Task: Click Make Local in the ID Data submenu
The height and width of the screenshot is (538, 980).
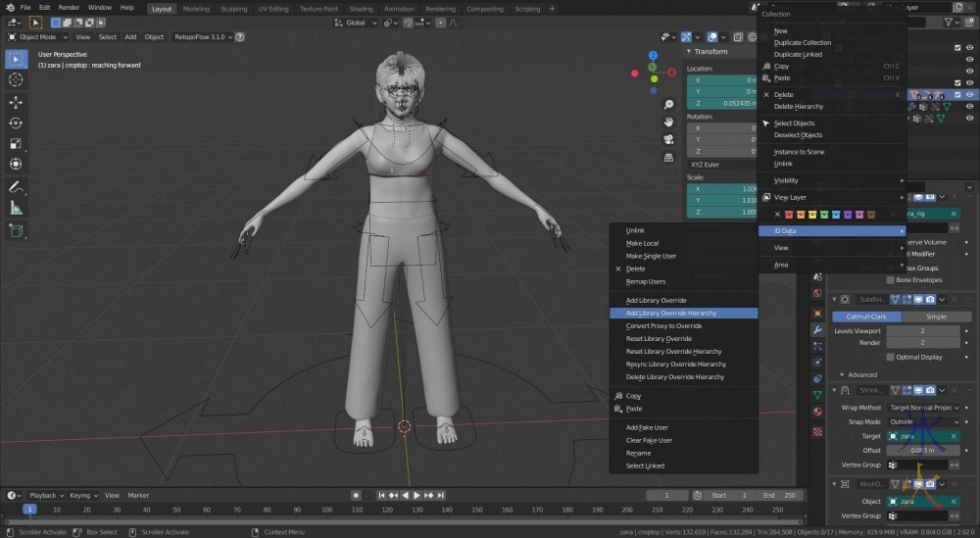Action: pos(642,243)
